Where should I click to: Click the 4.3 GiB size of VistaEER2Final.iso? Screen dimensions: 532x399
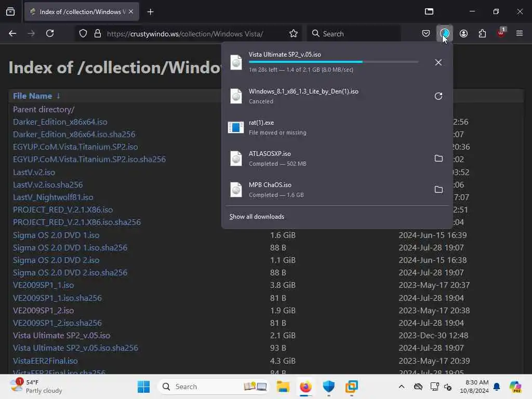[283, 361]
